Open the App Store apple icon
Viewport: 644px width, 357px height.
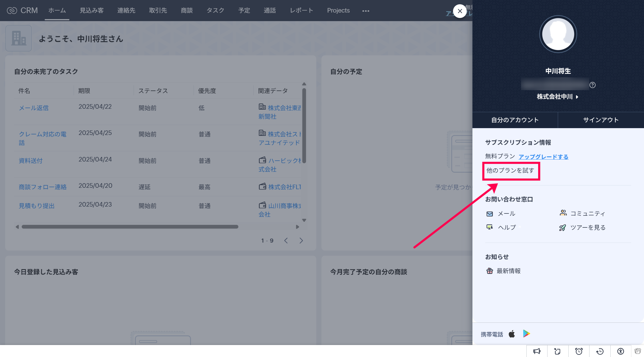point(512,334)
